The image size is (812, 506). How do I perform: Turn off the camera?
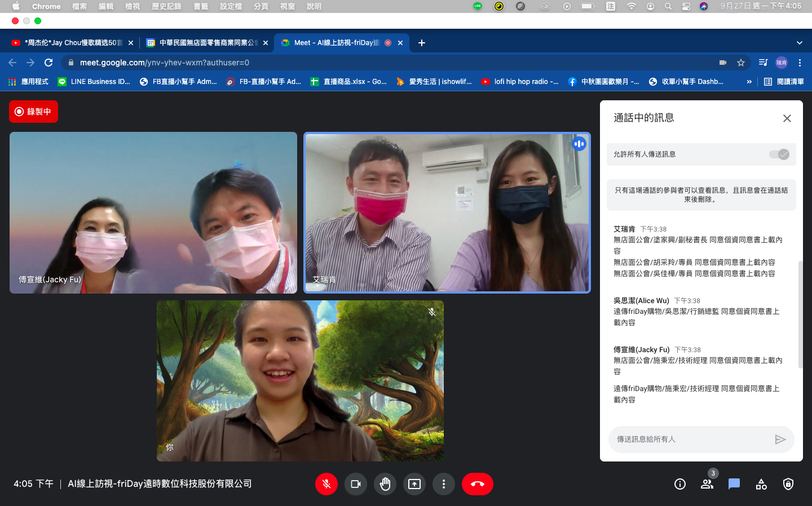point(356,484)
